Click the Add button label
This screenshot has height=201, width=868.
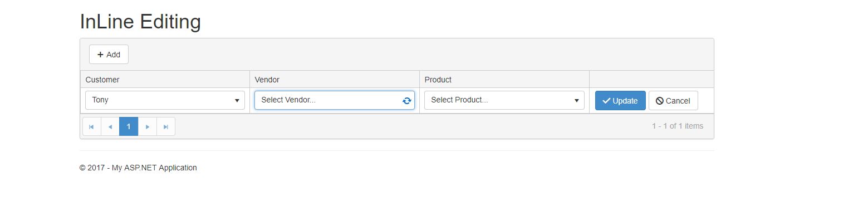pos(113,55)
